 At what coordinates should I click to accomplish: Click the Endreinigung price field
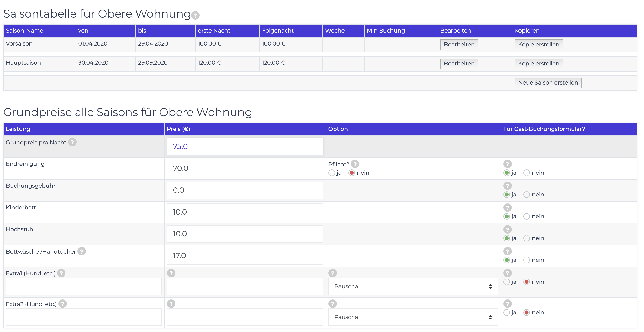pos(245,168)
